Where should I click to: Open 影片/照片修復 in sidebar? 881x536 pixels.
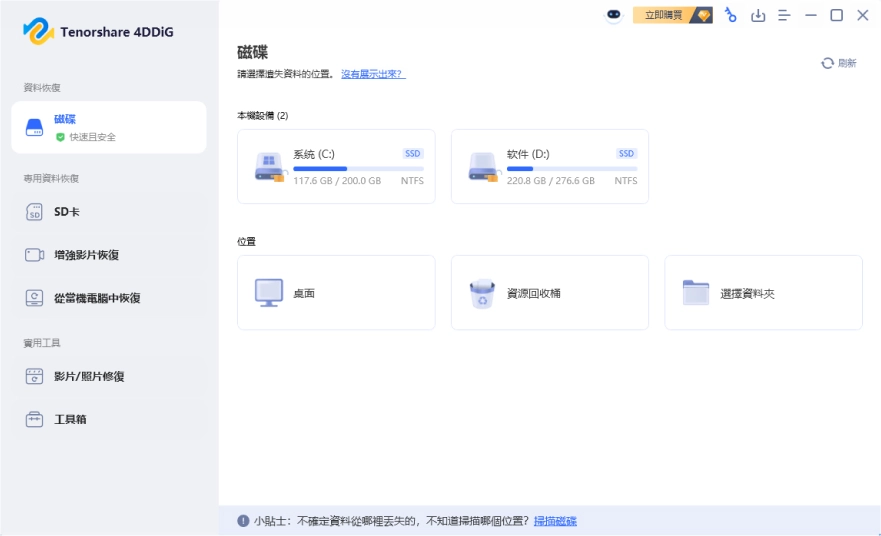pyautogui.click(x=109, y=376)
